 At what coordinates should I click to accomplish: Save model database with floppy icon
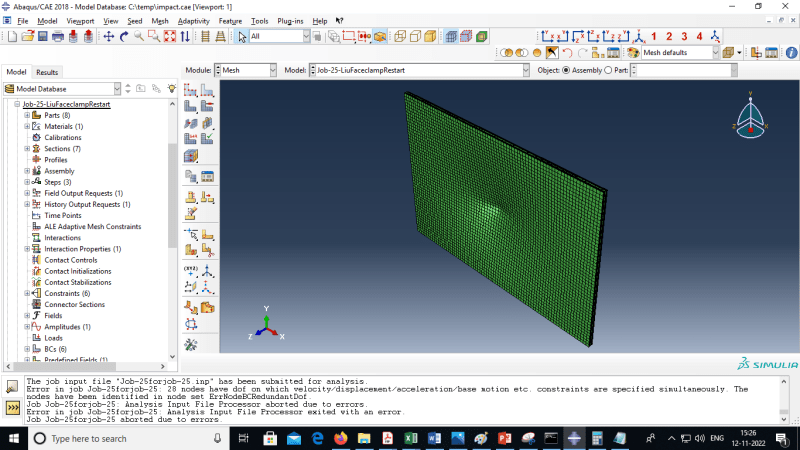pos(43,36)
